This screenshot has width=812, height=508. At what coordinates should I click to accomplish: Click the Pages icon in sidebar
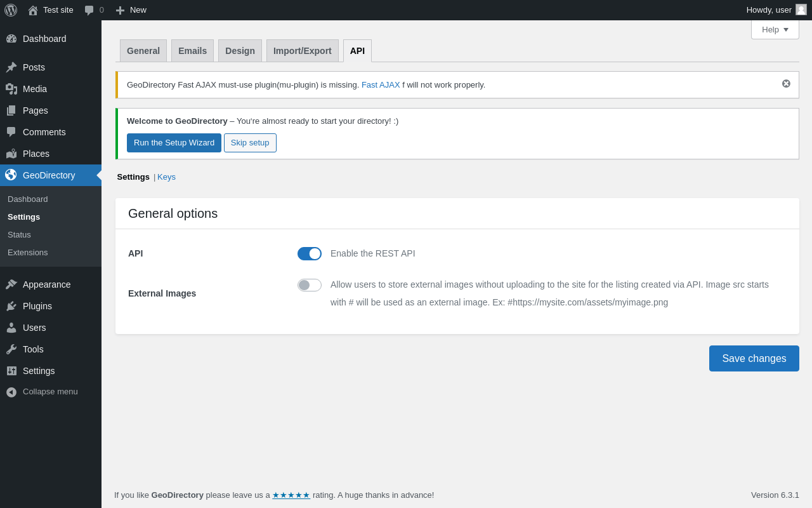11,110
